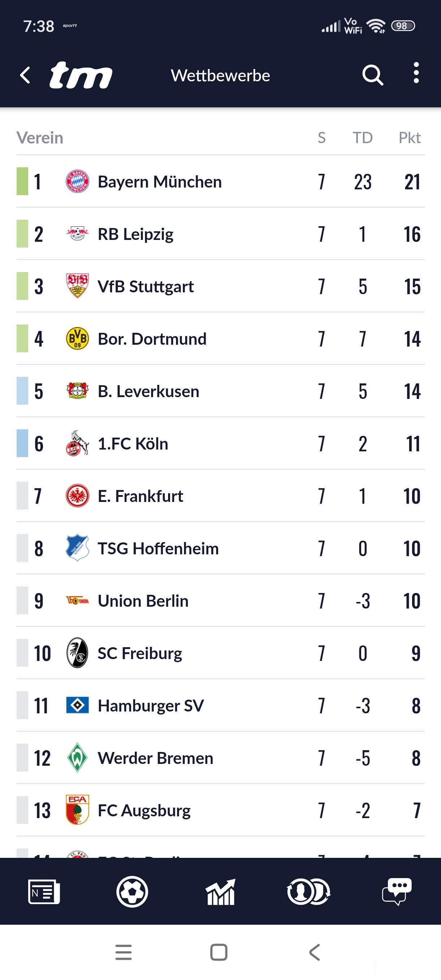
Task: Tap the TD column header
Action: coord(362,138)
